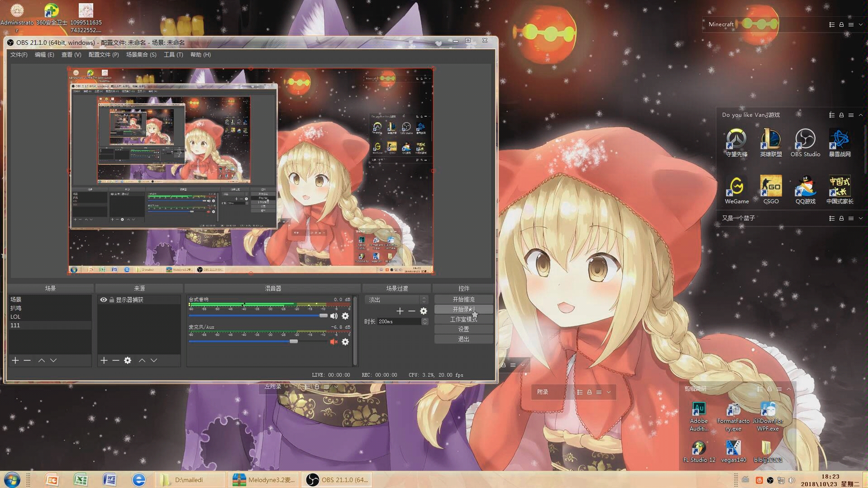Collapse the Do you like Van游戏 fence
868x488 pixels.
(860, 115)
